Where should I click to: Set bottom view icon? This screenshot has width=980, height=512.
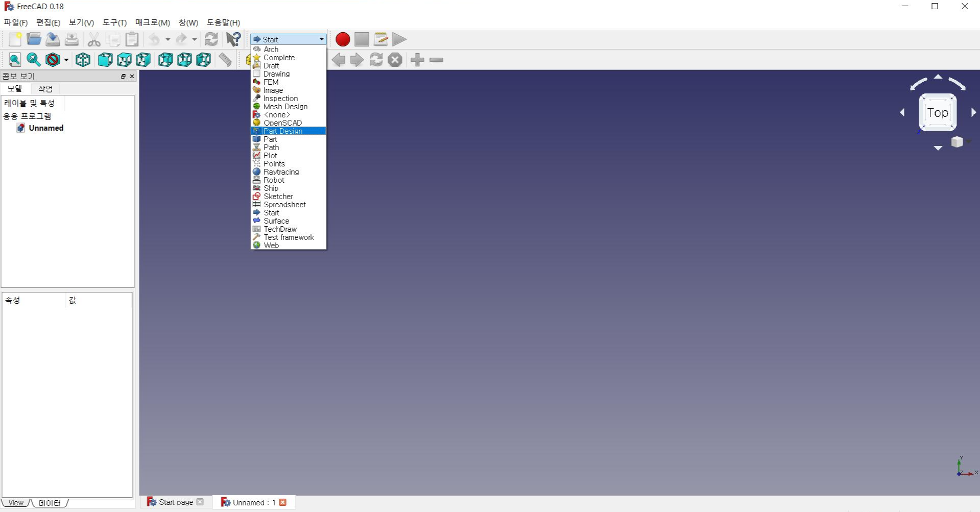(184, 60)
